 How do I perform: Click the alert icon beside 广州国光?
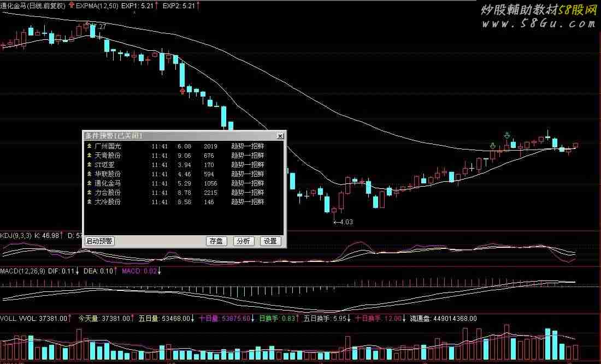(x=89, y=146)
